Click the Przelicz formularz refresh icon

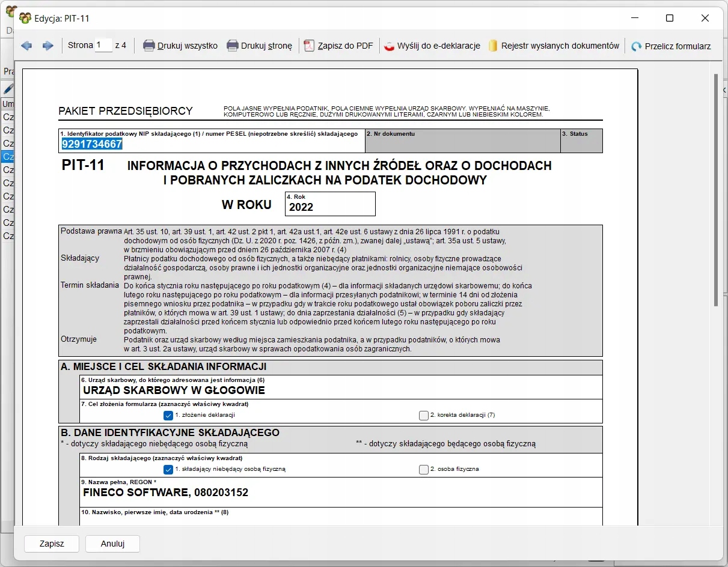pos(637,46)
